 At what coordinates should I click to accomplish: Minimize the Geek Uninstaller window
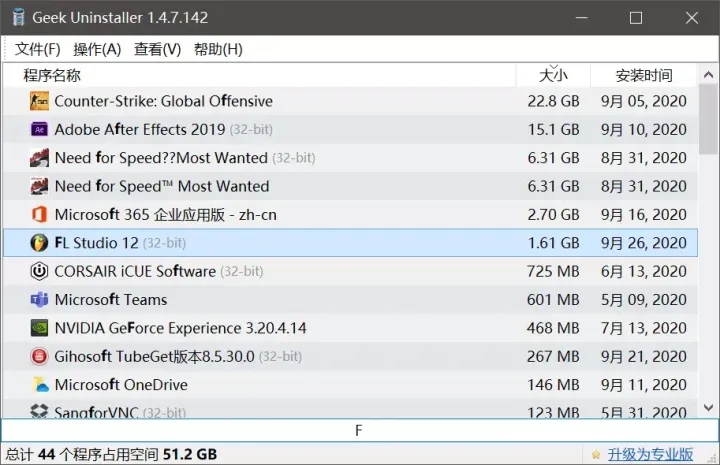point(581,17)
